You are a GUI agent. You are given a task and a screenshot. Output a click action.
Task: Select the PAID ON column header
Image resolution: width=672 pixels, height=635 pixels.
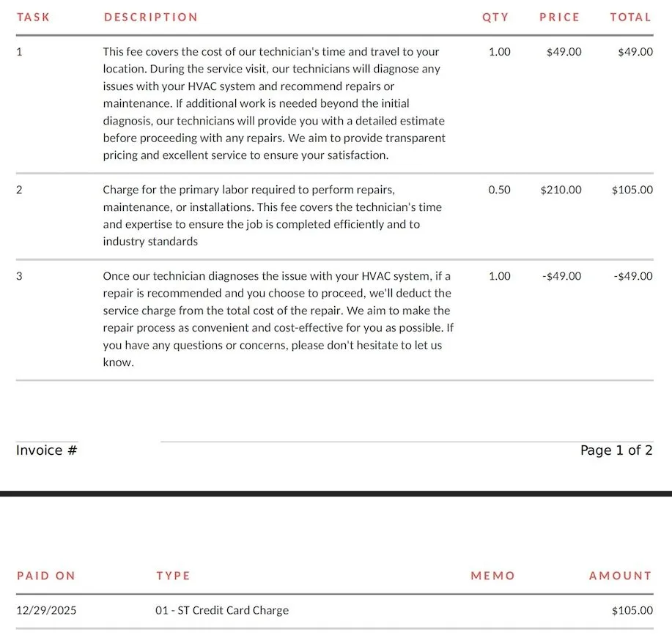[x=45, y=576]
